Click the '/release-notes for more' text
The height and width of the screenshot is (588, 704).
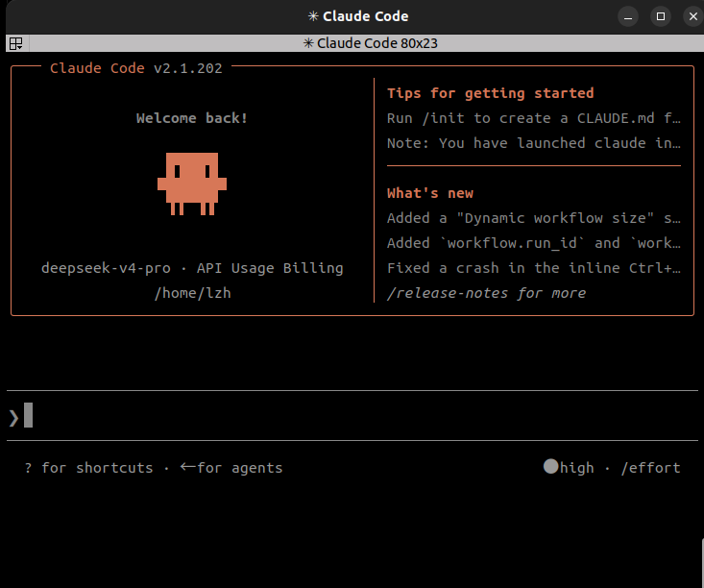(486, 293)
